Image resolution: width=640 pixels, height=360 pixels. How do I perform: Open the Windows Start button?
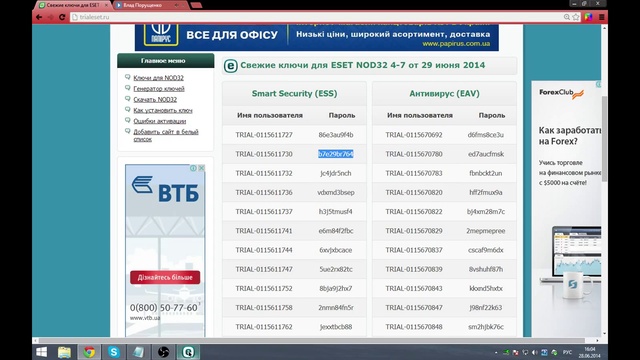coord(41,352)
